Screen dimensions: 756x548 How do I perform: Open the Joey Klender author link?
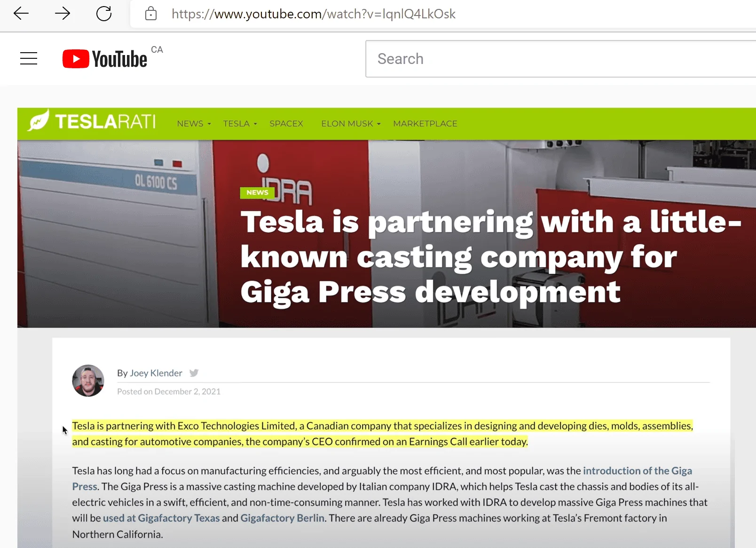[x=156, y=373]
